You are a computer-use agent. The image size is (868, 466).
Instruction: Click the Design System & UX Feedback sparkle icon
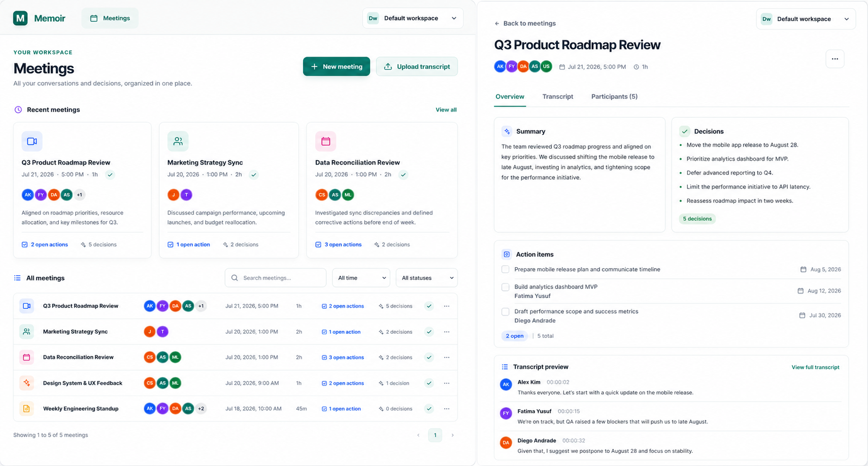[x=27, y=383]
